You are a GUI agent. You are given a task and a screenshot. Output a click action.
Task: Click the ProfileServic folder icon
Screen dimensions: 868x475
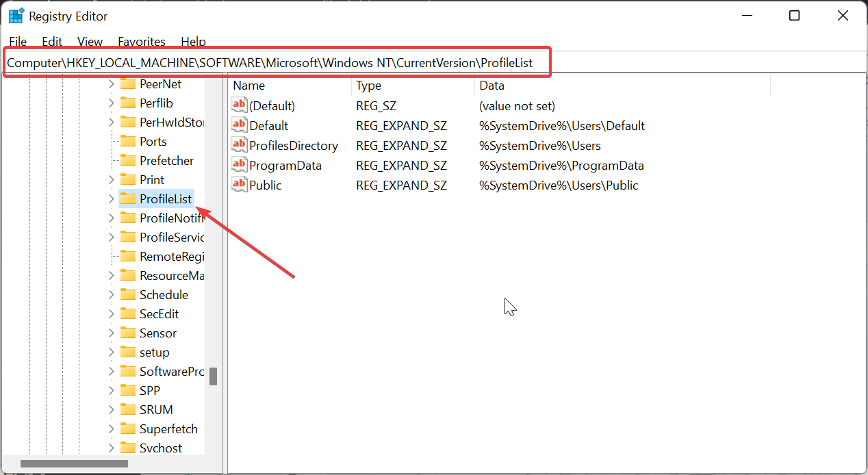(128, 237)
